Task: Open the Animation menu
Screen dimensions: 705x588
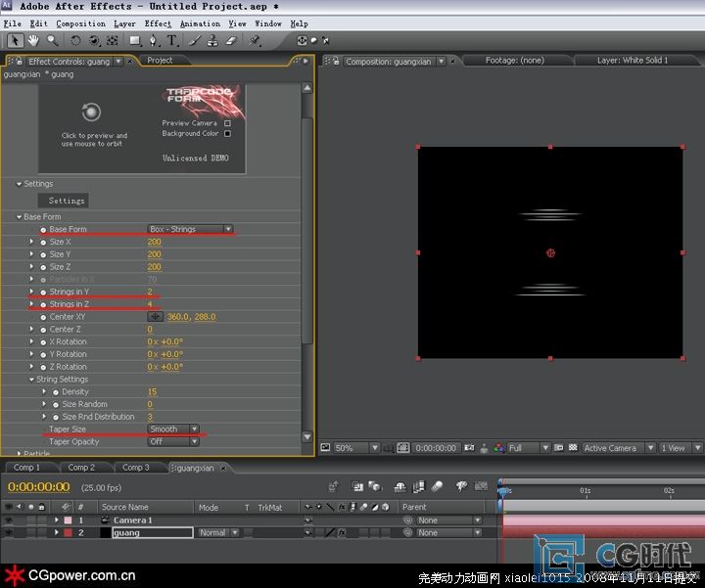Action: [200, 23]
